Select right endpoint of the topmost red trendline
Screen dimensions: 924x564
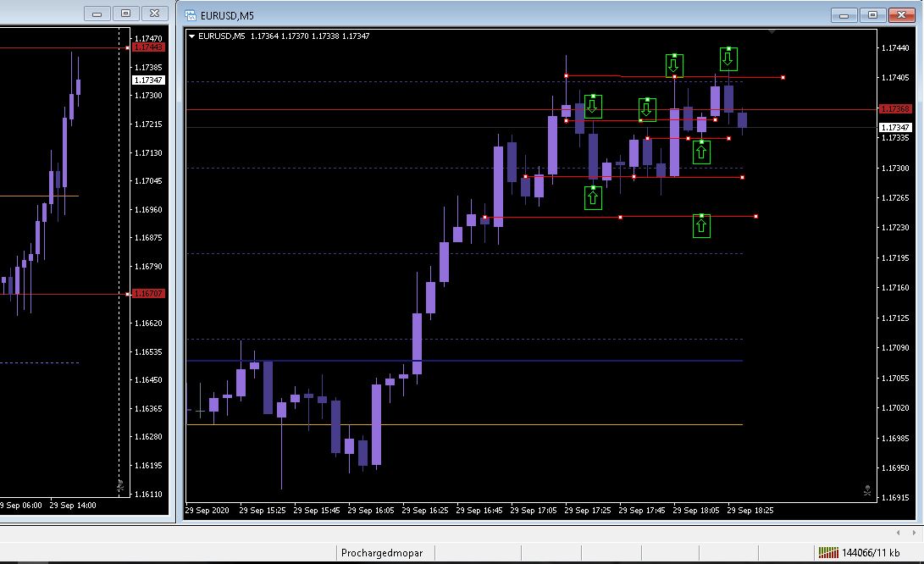[783, 77]
